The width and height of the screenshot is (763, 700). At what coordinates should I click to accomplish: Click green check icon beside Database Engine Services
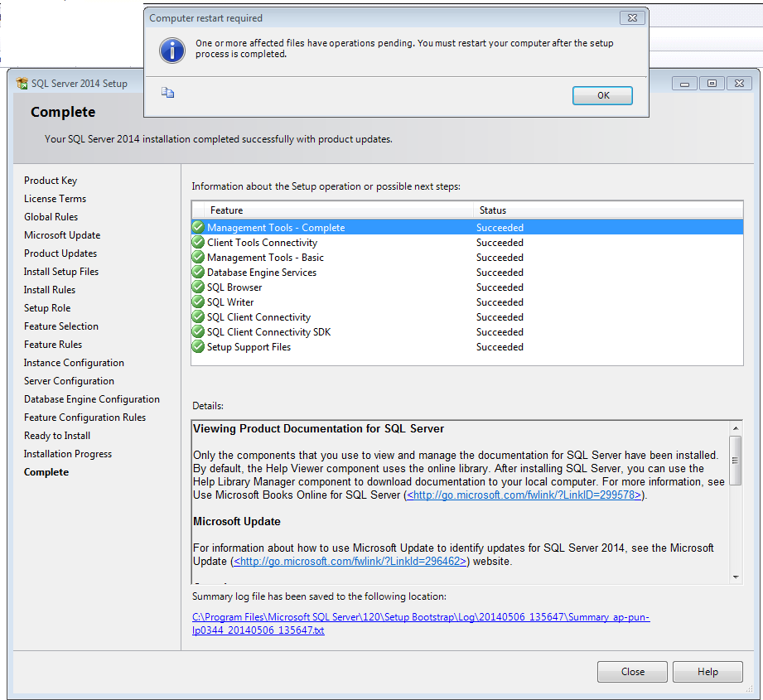[x=197, y=272]
